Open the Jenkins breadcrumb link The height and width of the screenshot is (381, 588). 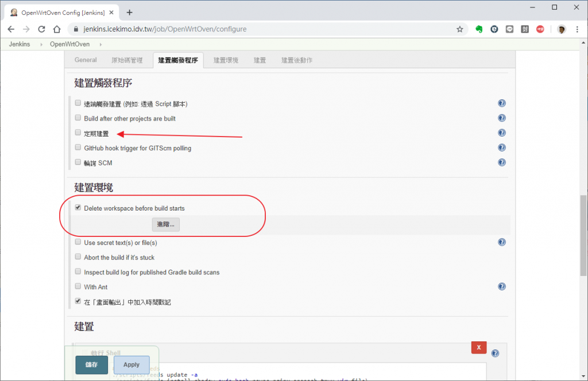20,44
